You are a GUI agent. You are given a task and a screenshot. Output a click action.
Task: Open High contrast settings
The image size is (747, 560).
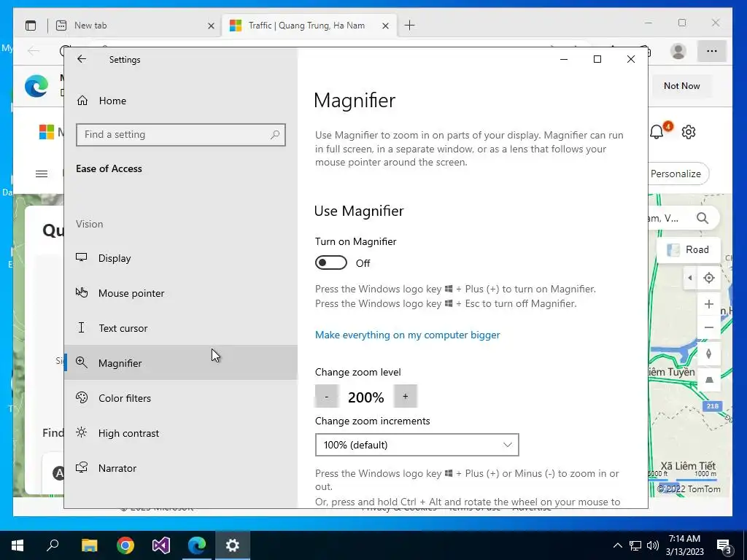tap(181, 433)
